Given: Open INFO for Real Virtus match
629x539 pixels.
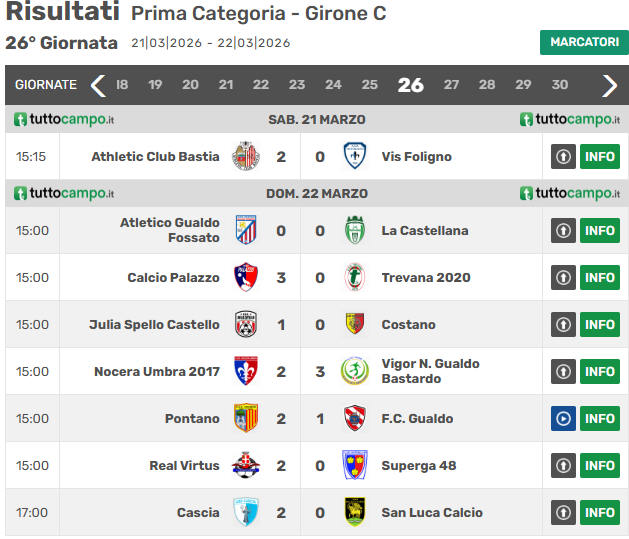Looking at the screenshot, I should click(600, 466).
